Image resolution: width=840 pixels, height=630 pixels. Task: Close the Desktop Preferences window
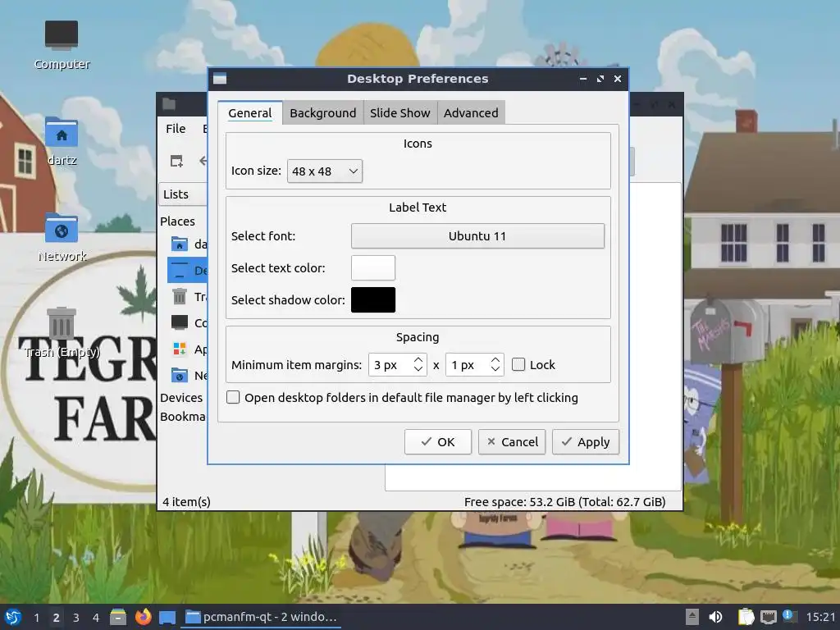617,79
